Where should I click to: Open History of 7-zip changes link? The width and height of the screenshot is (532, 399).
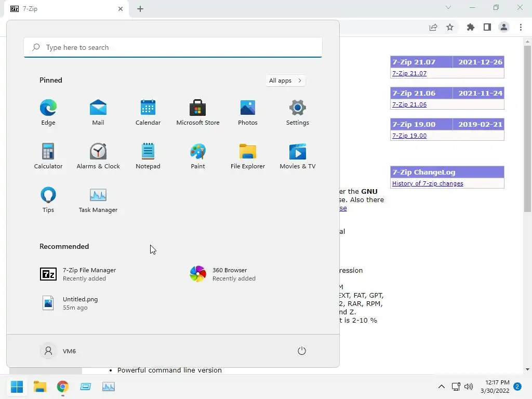tap(428, 183)
